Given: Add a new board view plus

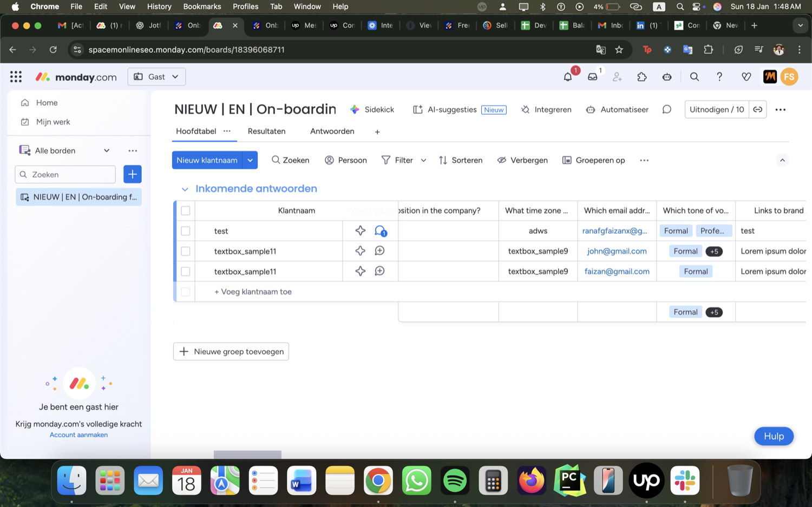Looking at the screenshot, I should click(377, 131).
